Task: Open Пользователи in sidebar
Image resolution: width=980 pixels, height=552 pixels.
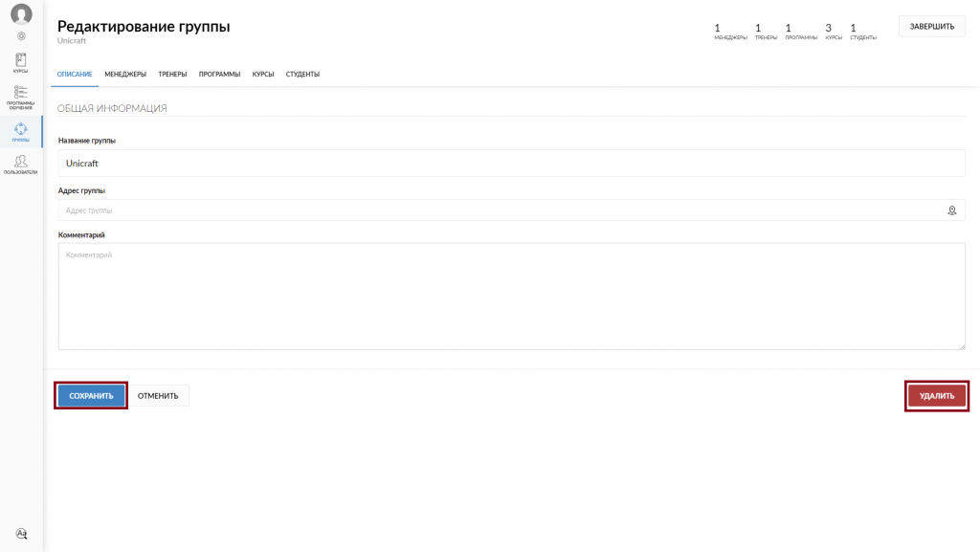Action: 21,165
